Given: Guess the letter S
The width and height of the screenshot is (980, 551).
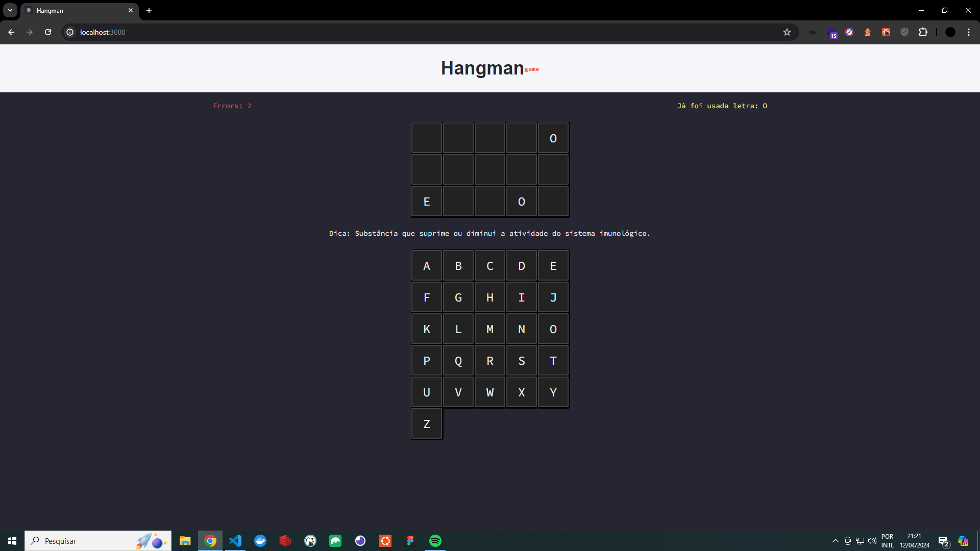Looking at the screenshot, I should 521,361.
